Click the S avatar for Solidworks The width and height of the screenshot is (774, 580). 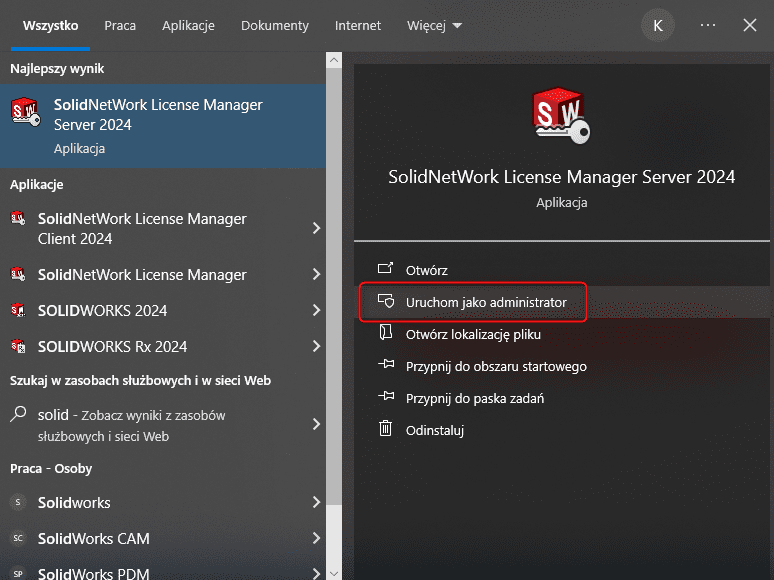click(x=18, y=503)
